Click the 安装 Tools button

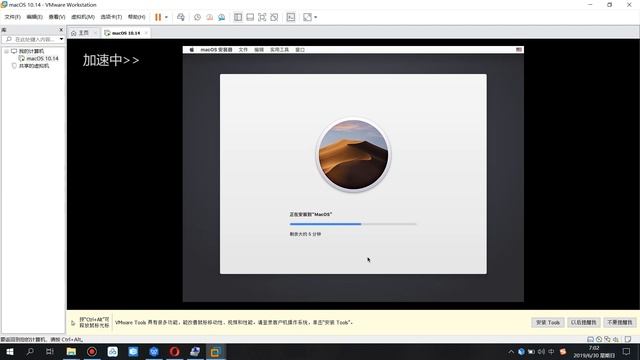[x=548, y=322]
